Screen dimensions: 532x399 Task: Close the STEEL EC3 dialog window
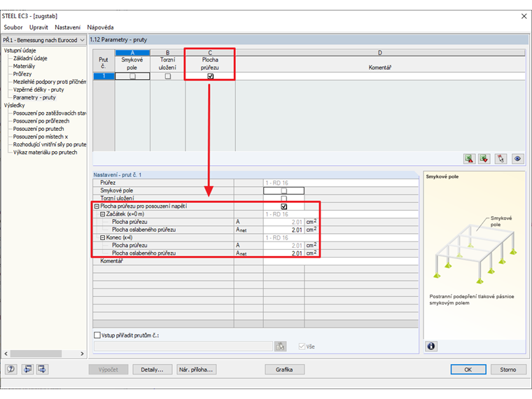click(x=524, y=16)
